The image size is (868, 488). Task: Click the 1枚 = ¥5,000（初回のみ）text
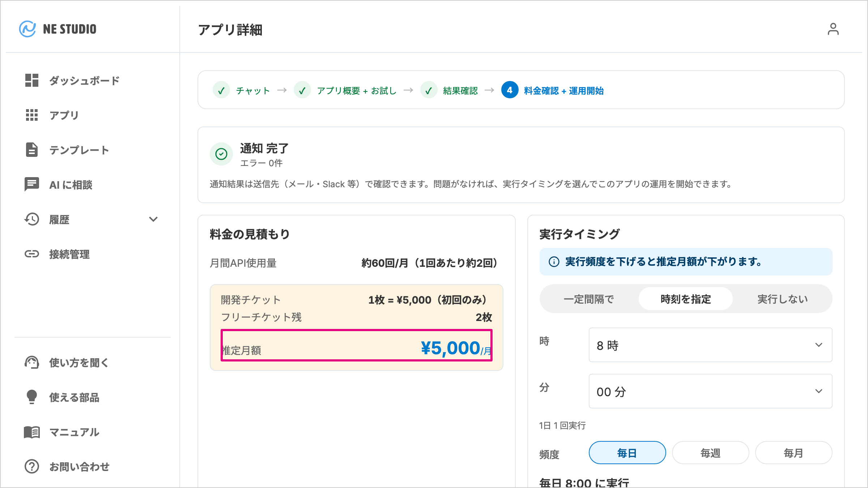coord(427,300)
